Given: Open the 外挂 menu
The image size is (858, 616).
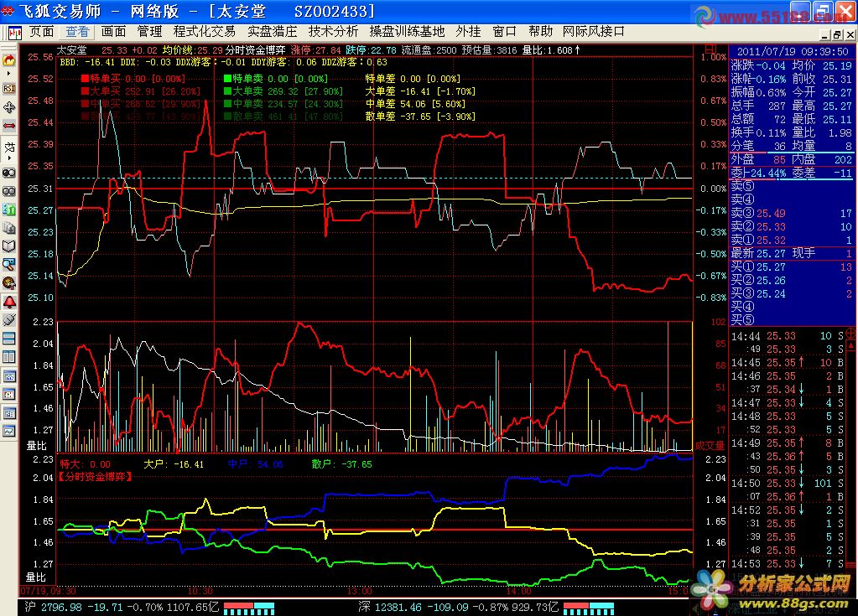Looking at the screenshot, I should (468, 32).
